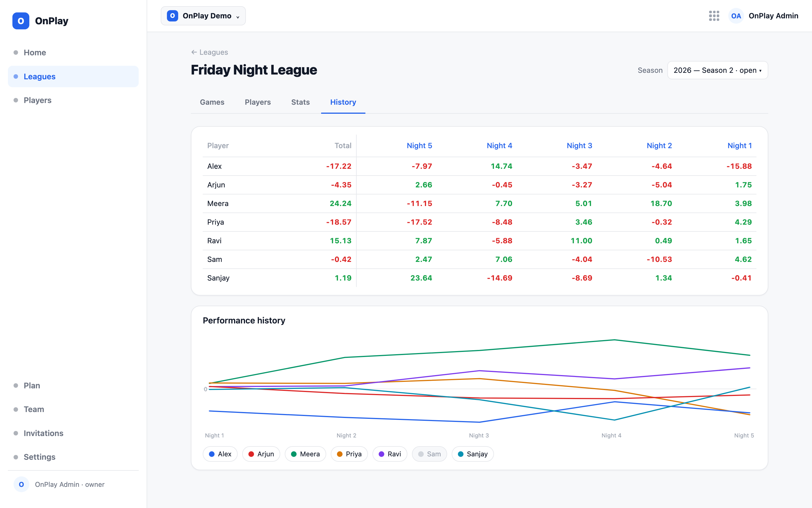Toggle Meera line in chart legend
Viewport: 812px width, 508px height.
coord(305,454)
